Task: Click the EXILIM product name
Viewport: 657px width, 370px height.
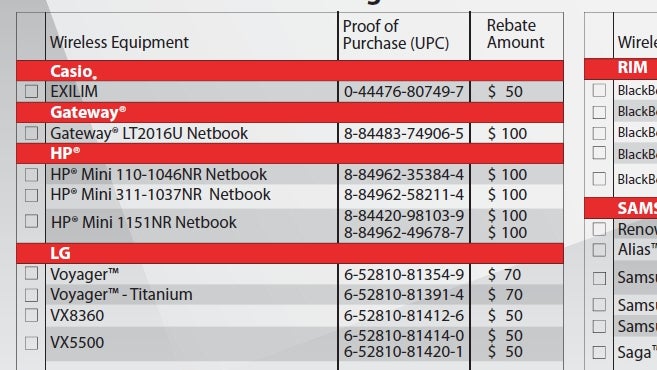Action: (x=74, y=91)
